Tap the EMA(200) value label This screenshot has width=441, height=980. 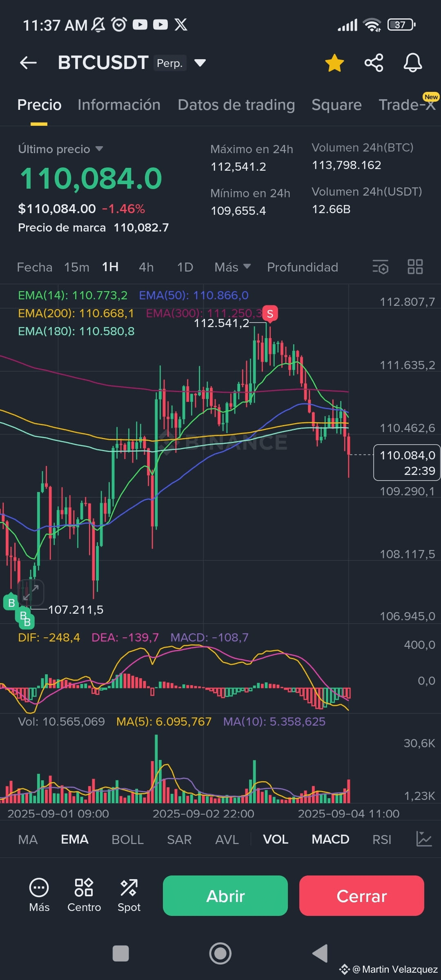tap(76, 313)
